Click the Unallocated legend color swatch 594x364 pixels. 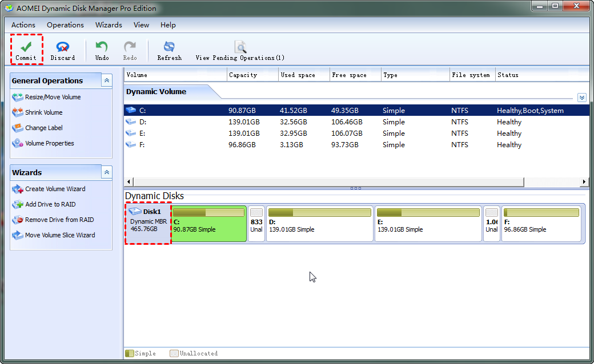coord(174,353)
